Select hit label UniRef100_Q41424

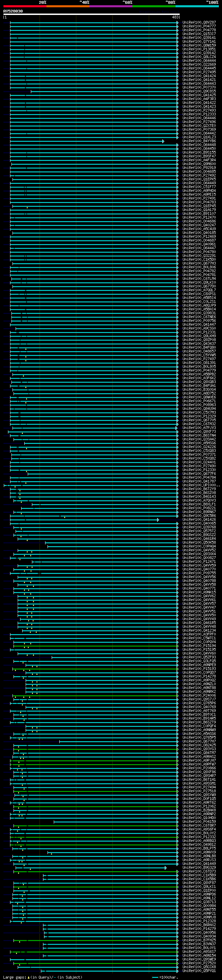199,76
